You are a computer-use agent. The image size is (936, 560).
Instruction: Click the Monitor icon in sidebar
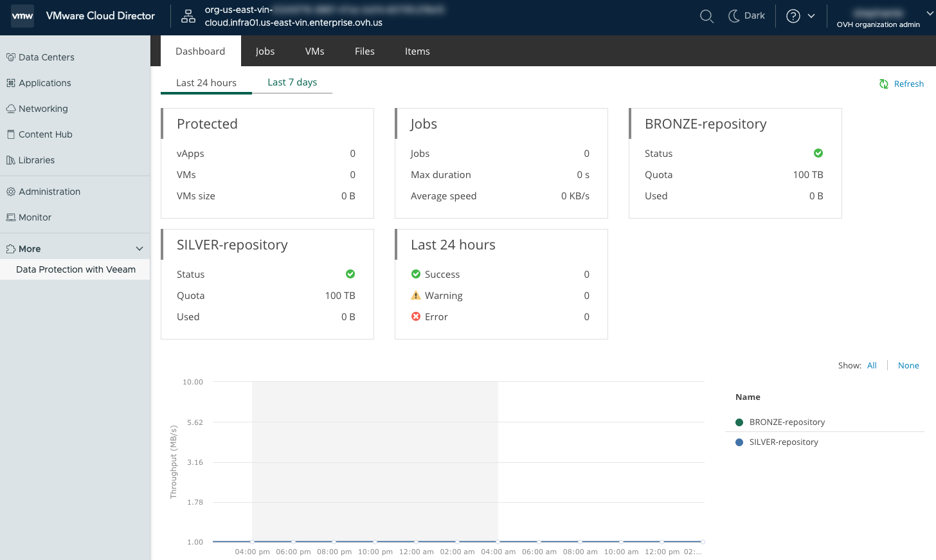pyautogui.click(x=11, y=217)
